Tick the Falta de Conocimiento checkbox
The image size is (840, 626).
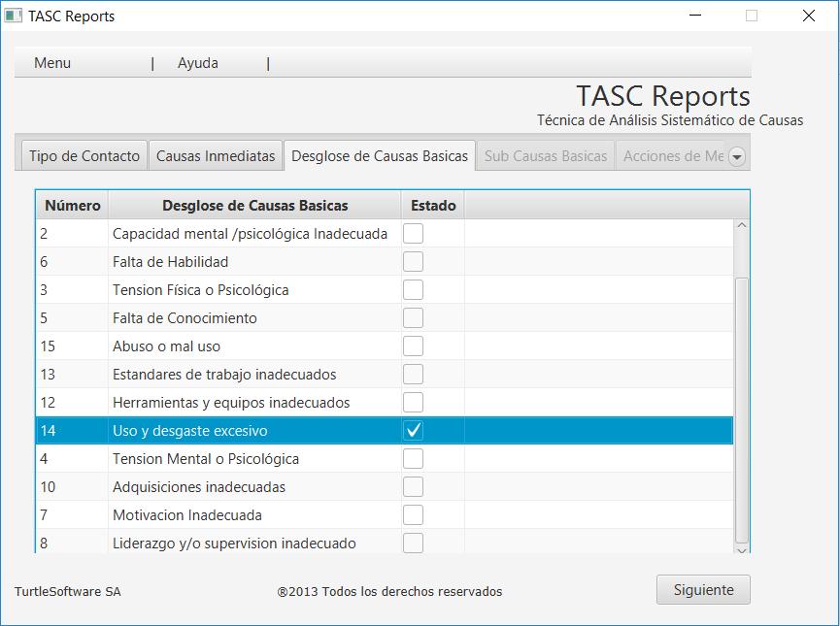coord(413,318)
